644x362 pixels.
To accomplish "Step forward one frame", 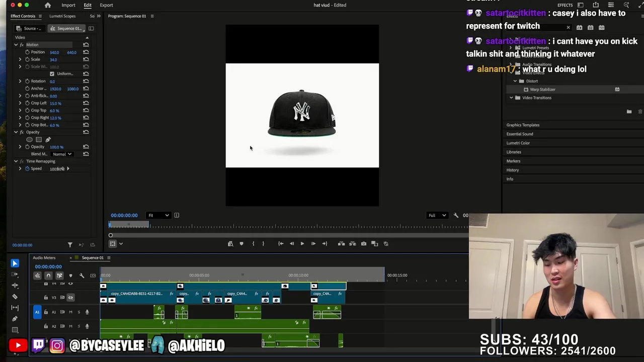I will click(x=313, y=244).
